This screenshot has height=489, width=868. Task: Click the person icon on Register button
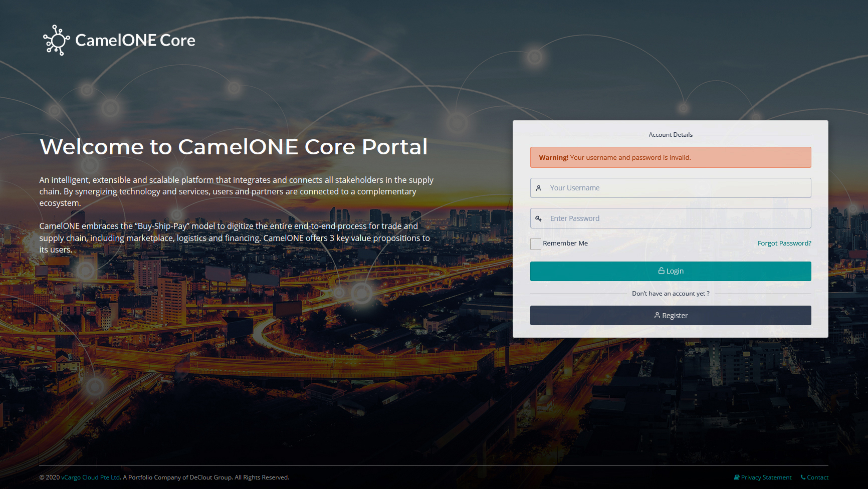[657, 316]
